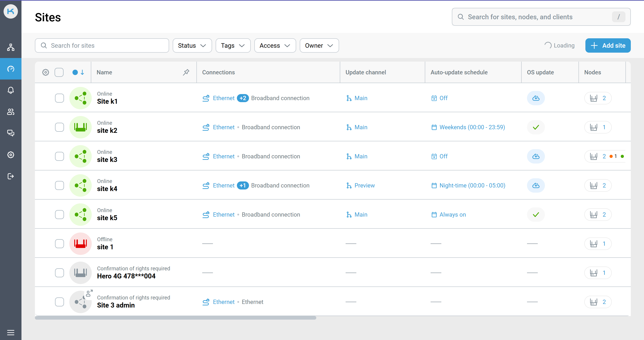
Task: Open Site k1 by name
Action: [107, 101]
